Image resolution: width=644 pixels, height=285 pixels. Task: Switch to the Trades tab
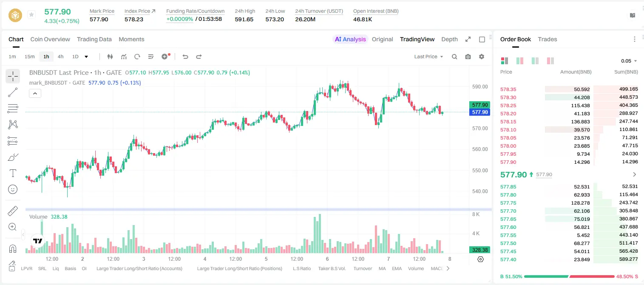tap(548, 39)
